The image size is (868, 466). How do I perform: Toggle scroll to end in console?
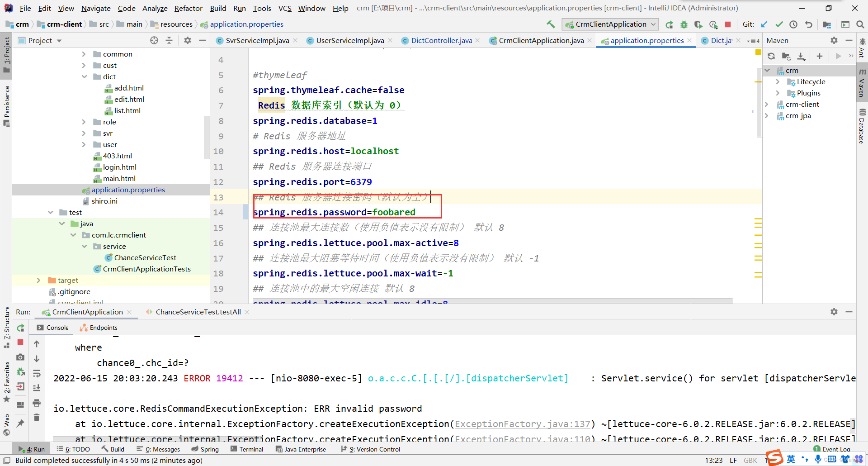[x=37, y=388]
